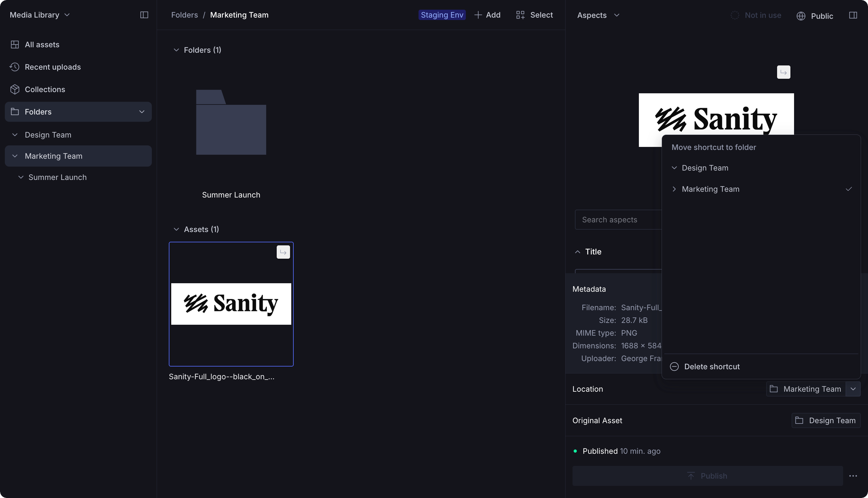Click the Not in use status label
868x498 pixels.
click(763, 15)
